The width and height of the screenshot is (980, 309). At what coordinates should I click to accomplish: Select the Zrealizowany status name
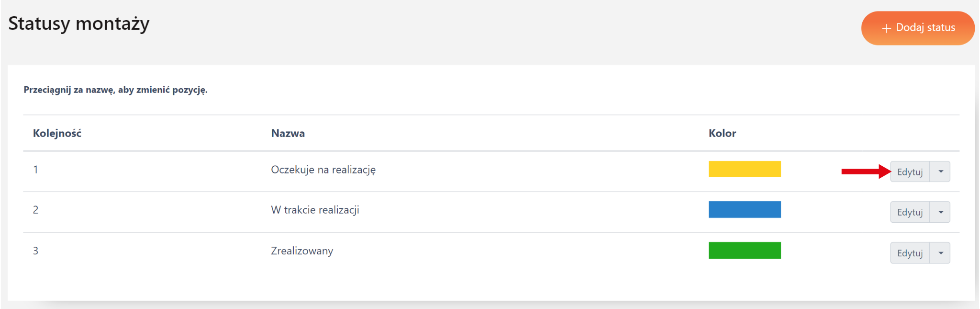tap(302, 251)
